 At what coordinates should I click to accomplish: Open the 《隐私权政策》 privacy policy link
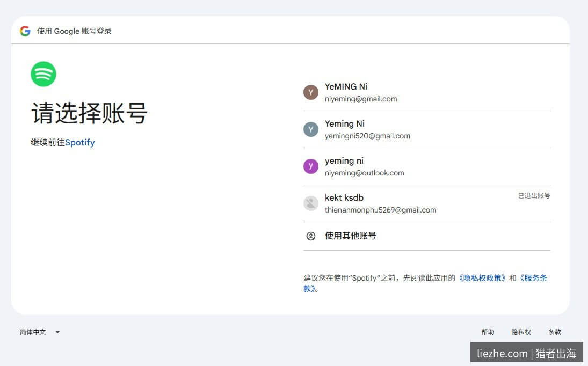[482, 278]
